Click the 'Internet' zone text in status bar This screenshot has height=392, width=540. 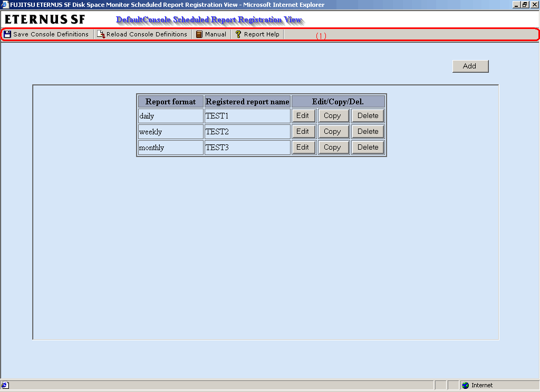pos(482,385)
